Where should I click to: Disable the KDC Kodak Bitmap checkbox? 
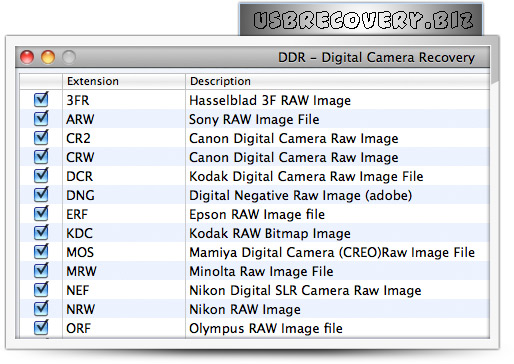pos(41,233)
